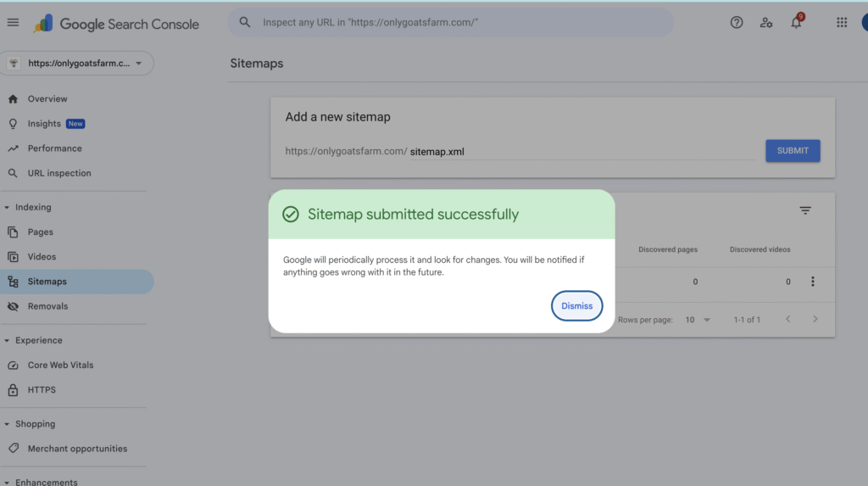Click the Discovered pages column header
Image resolution: width=868 pixels, height=486 pixels.
668,250
